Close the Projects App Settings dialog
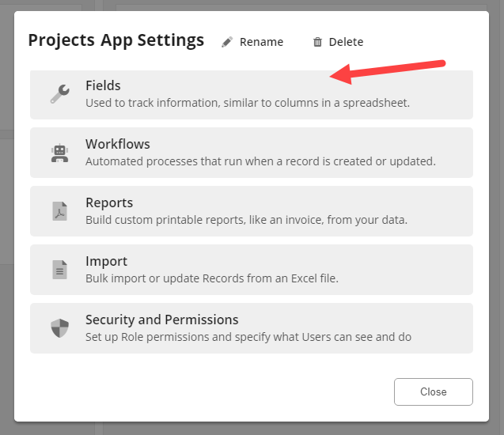Viewport: 504px width, 435px height. tap(433, 391)
